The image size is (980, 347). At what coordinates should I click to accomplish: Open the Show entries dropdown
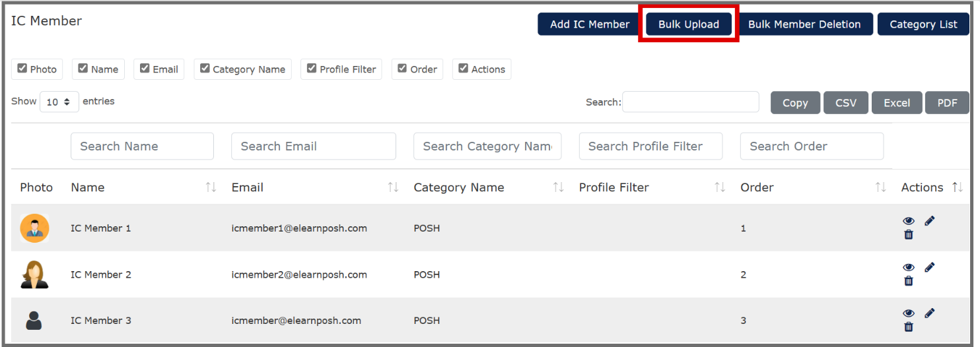coord(59,102)
